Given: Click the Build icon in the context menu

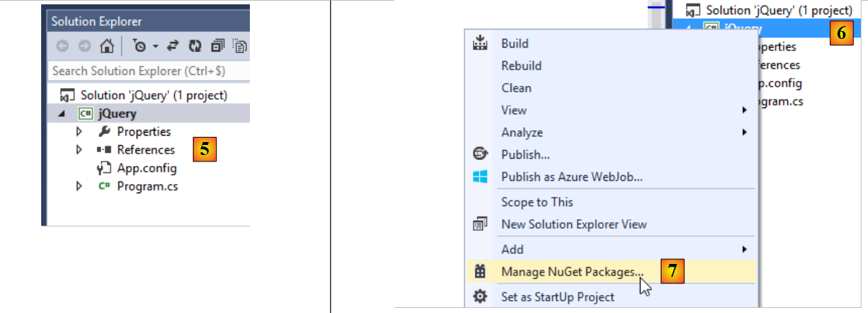Looking at the screenshot, I should coord(480,43).
